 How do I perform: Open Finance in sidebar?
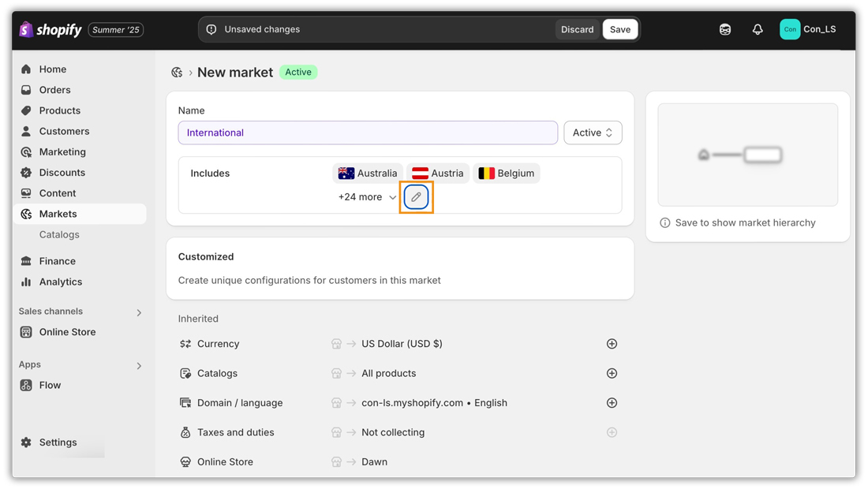click(x=80, y=261)
